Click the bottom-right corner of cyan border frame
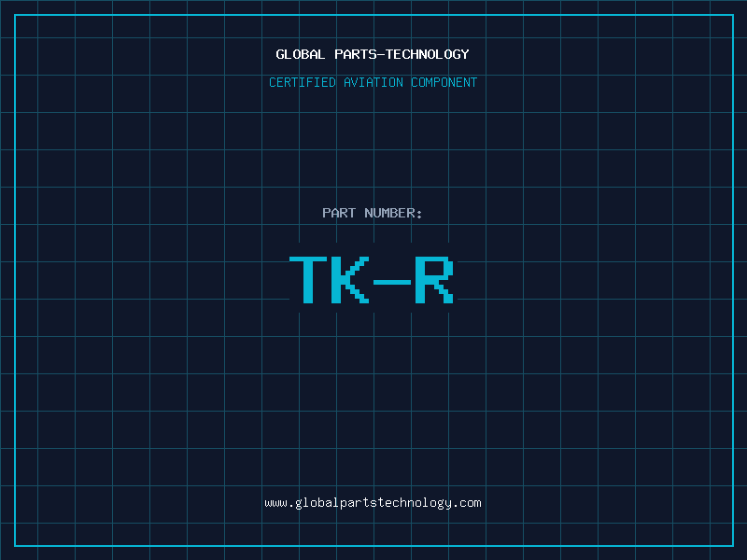 [x=732, y=545]
